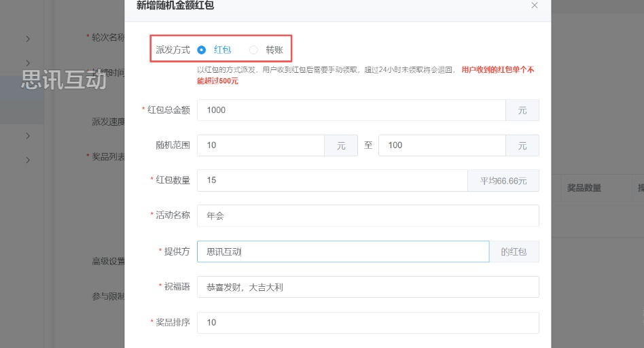Click the 随机范围 maximum field showing 100
The height and width of the screenshot is (348, 644).
pyautogui.click(x=442, y=145)
